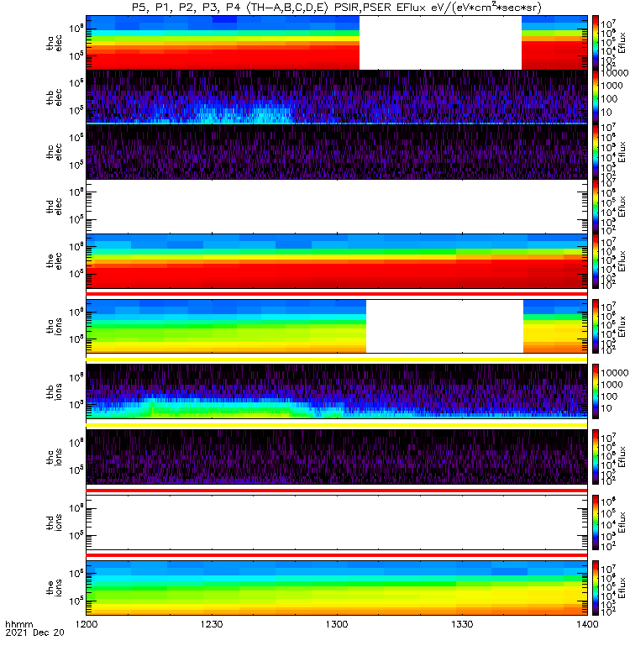630x672 pixels.
Task: Click the tha elec spectrogram panel
Action: click(337, 43)
